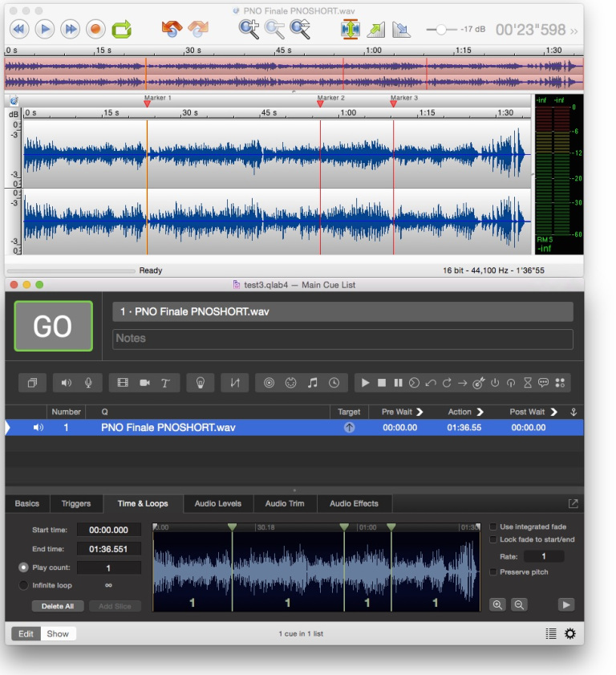Add a Mic cue from the toolbar
616x675 pixels.
[87, 383]
